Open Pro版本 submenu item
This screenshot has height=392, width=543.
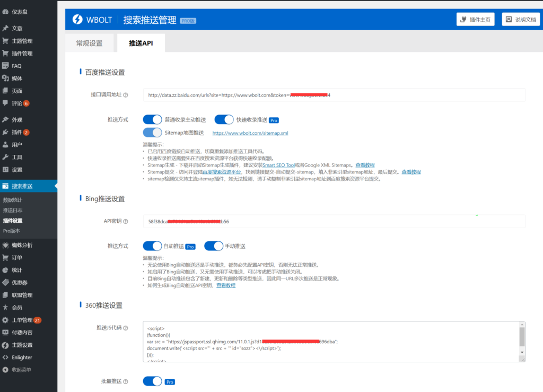pos(12,231)
